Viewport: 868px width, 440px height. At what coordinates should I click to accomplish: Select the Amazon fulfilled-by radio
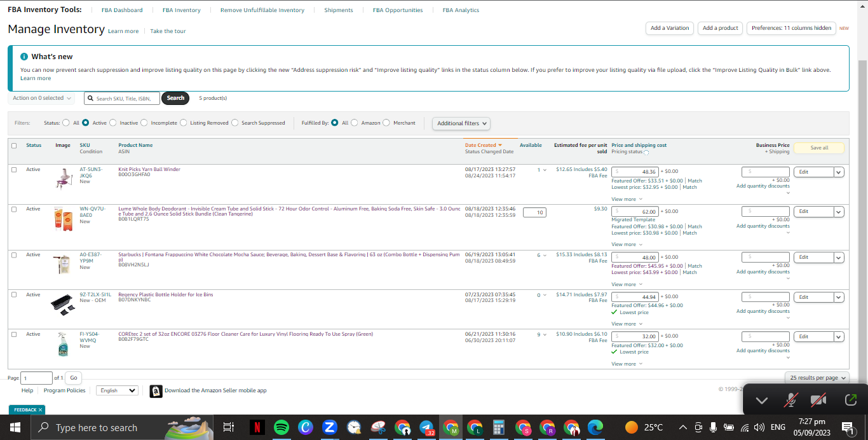point(355,123)
